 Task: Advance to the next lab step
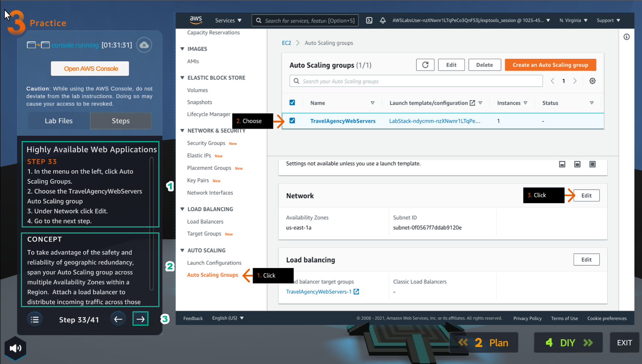(x=140, y=319)
